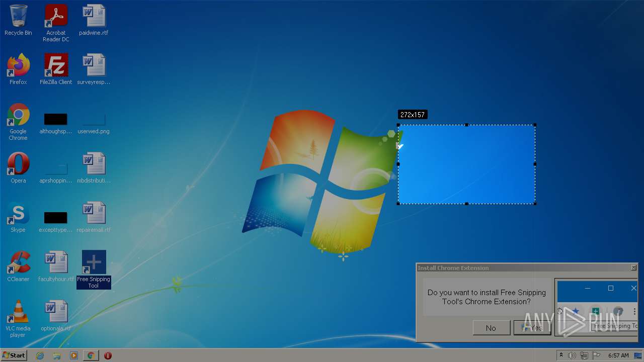Close the Install Chrome Extension dialog
Screen dimensions: 644x362
pyautogui.click(x=633, y=268)
